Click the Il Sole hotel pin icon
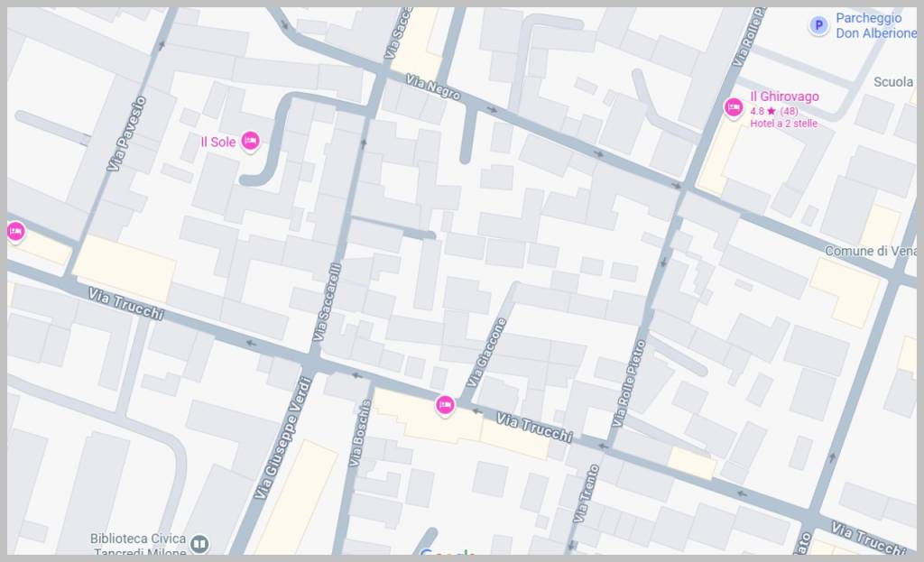The height and width of the screenshot is (562, 924). coord(251,141)
